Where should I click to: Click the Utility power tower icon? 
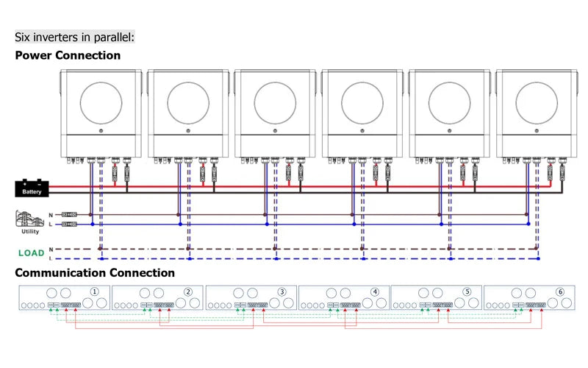29,219
